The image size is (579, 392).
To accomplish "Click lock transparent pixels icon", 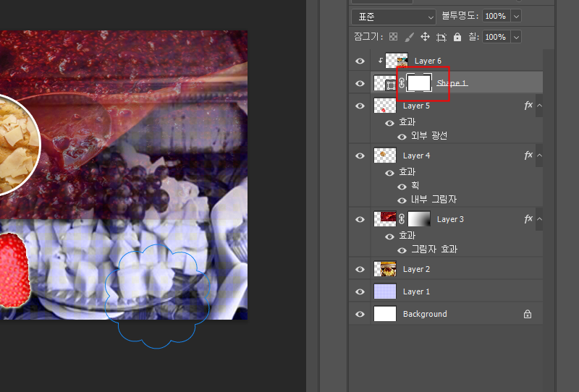I will click(393, 37).
